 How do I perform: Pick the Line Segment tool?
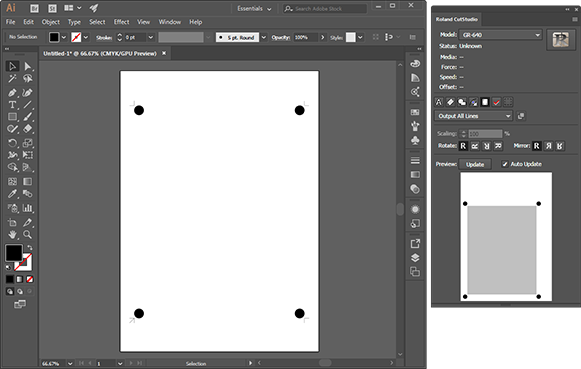27,105
